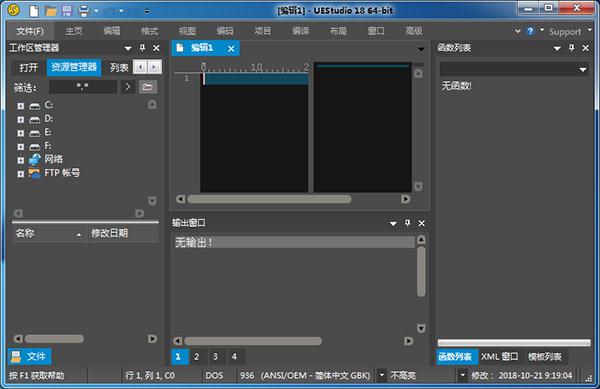Click the Print icon in quick toolbar
This screenshot has width=600, height=389.
(x=83, y=11)
